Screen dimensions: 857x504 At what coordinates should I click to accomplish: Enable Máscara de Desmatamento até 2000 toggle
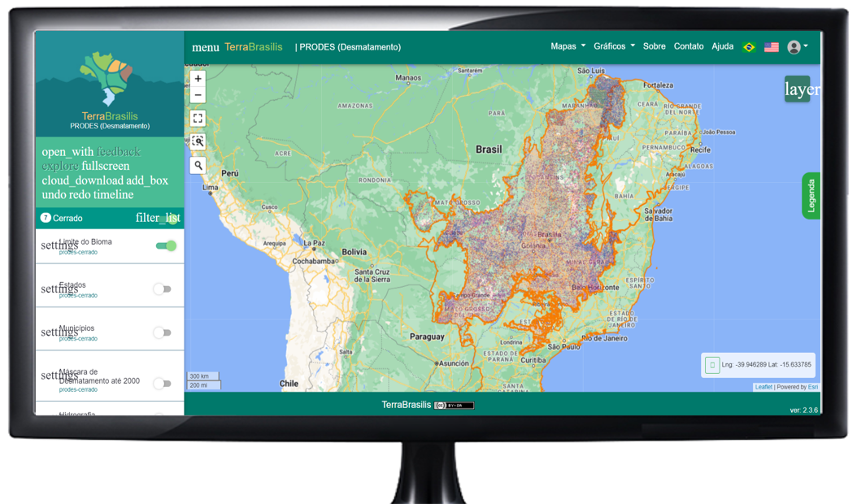tap(163, 384)
